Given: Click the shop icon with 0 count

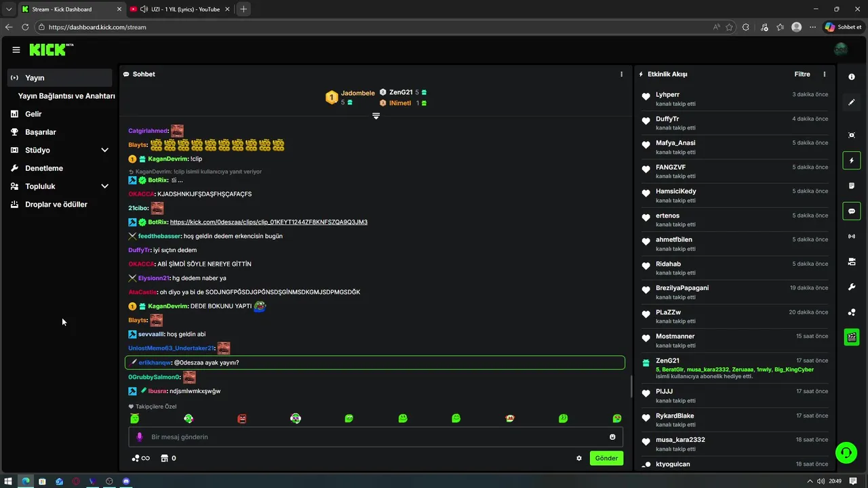Looking at the screenshot, I should pos(168,458).
